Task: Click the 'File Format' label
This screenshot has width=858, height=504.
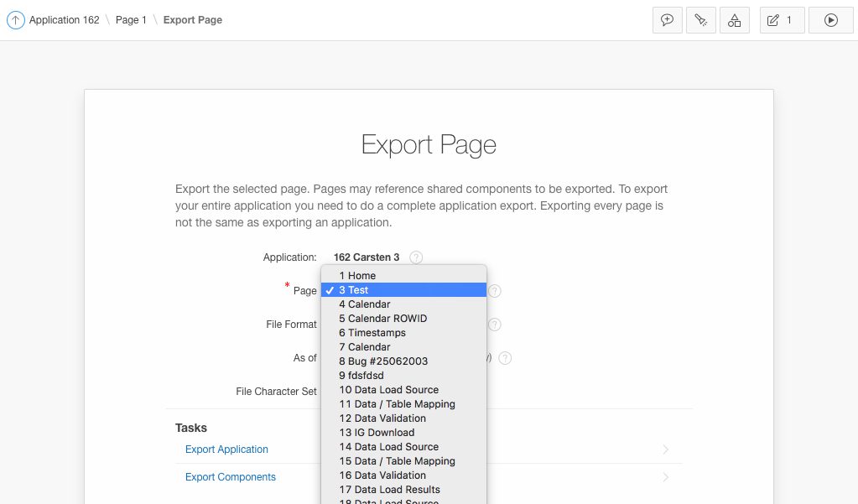Action: coord(291,325)
